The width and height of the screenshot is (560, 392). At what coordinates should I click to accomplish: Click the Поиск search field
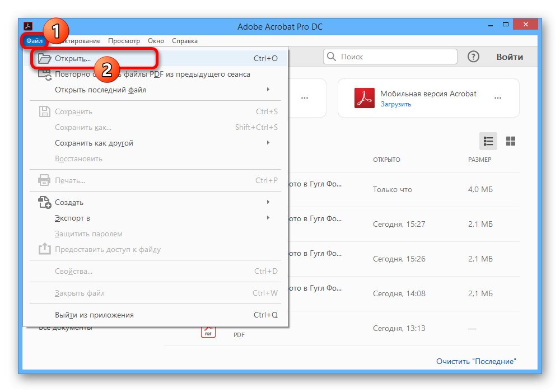point(390,57)
